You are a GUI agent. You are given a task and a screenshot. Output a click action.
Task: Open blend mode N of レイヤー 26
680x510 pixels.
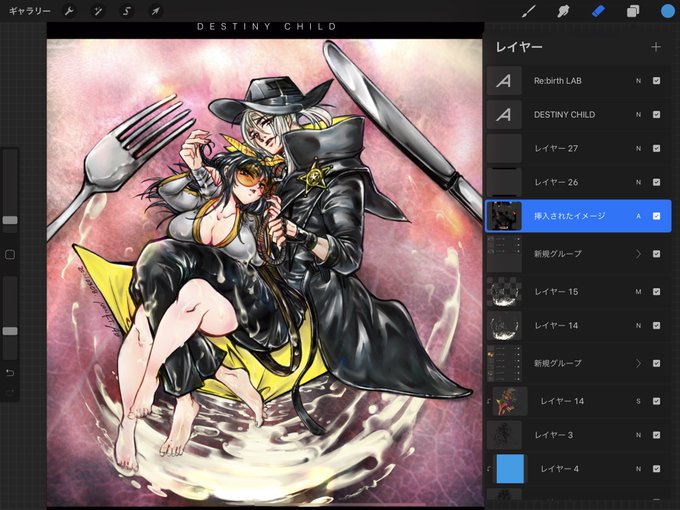[638, 182]
